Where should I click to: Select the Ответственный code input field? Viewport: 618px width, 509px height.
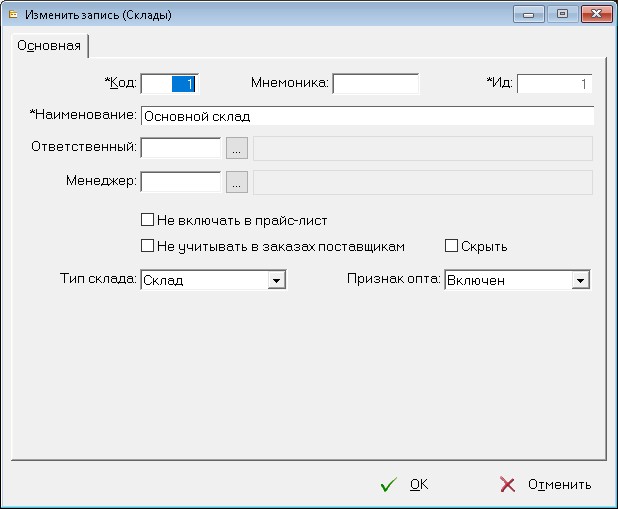(x=181, y=148)
